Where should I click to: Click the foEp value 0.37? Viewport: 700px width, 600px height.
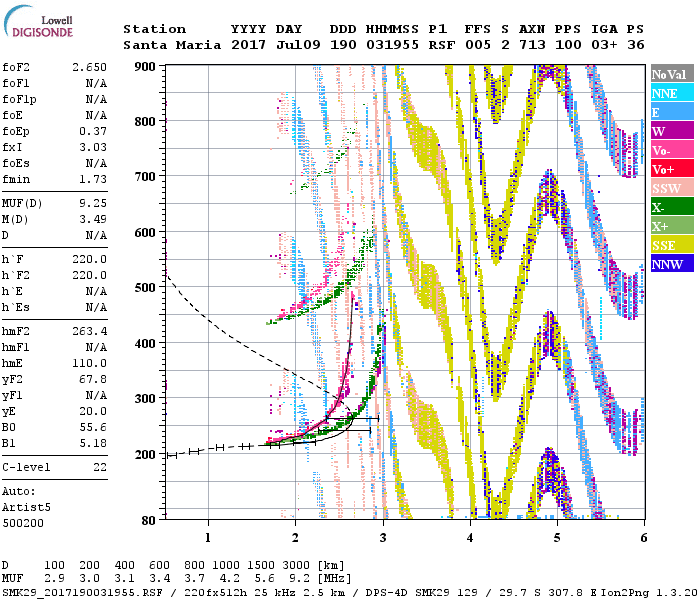pos(93,131)
